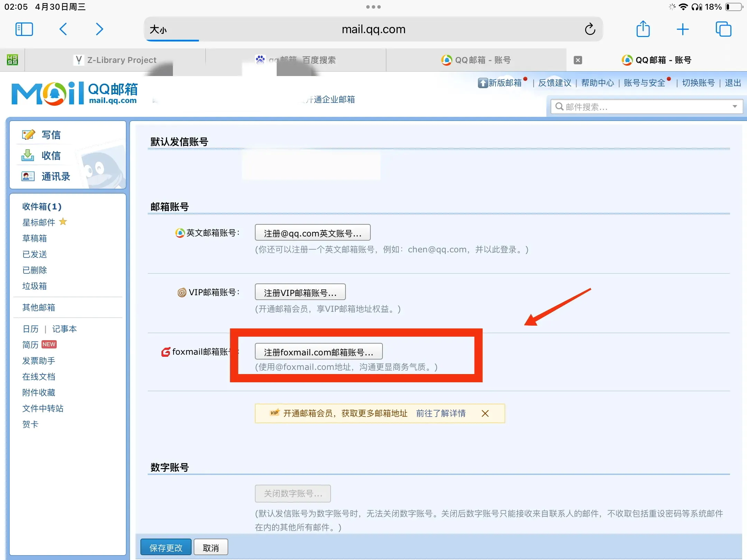Click 关闭数字账号 button

coord(293,493)
